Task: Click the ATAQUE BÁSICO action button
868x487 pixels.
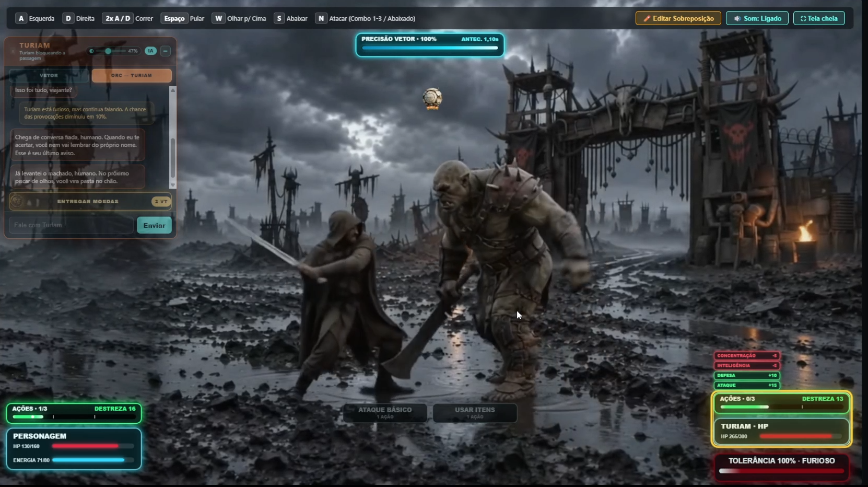Action: (x=385, y=413)
